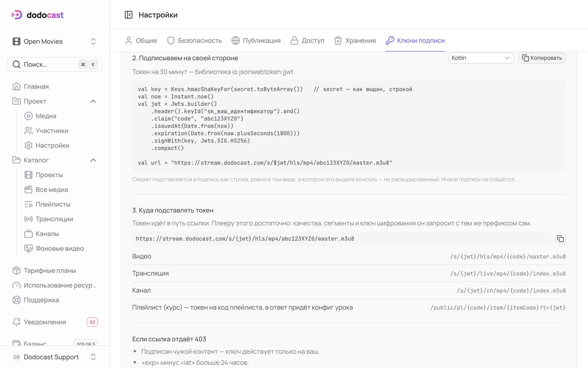588x368 pixels.
Task: Switch to the Хранение tab
Action: click(x=355, y=40)
